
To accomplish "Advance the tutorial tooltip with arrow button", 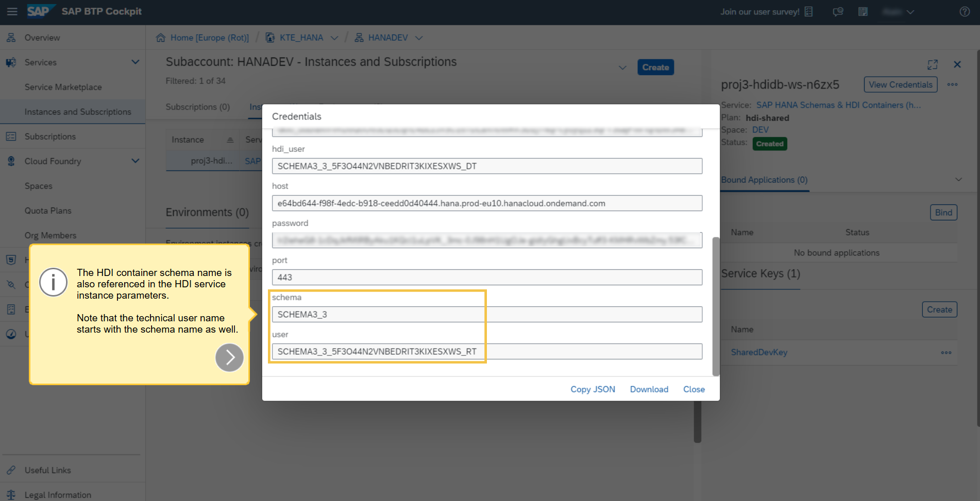I will [229, 357].
